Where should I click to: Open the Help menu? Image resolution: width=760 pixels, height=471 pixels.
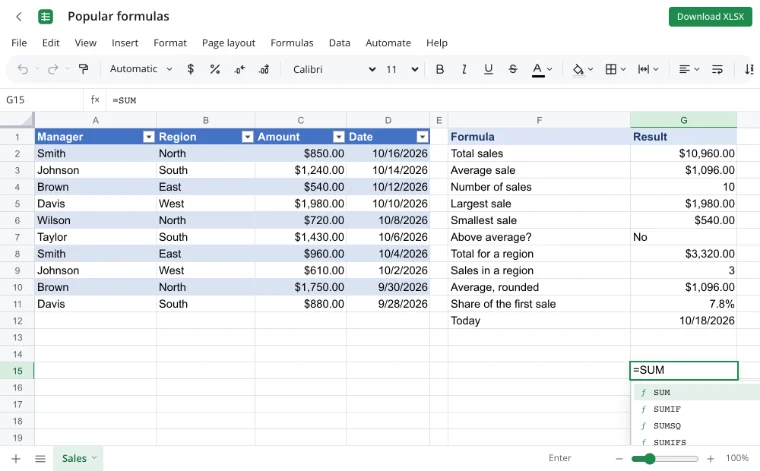click(x=437, y=43)
